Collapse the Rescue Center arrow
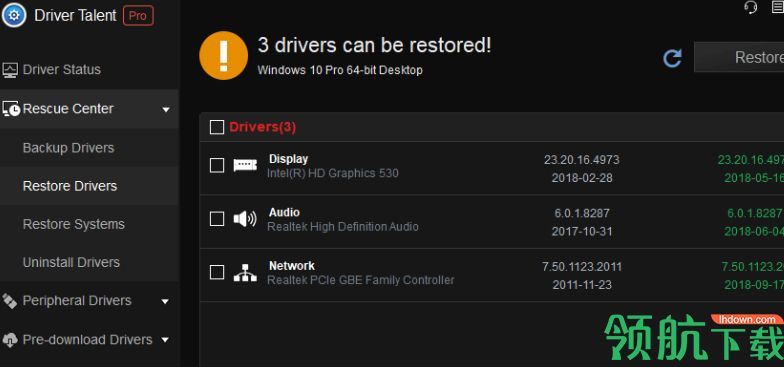The width and height of the screenshot is (784, 367). (166, 110)
